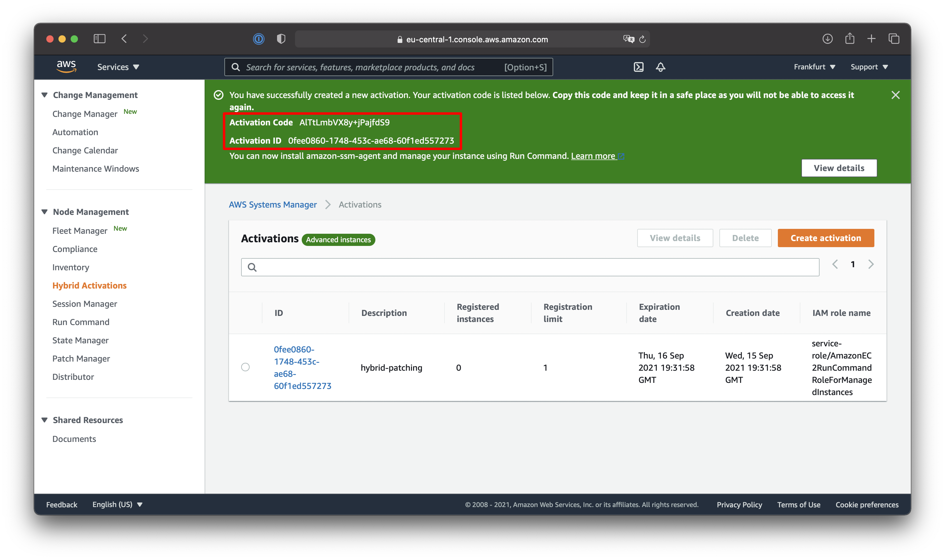This screenshot has width=945, height=560.
Task: Go to the next page of activations
Action: pos(871,264)
